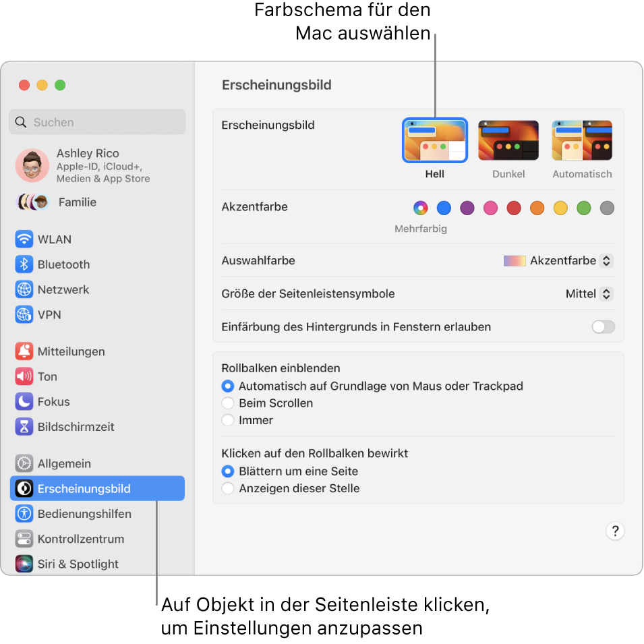The image size is (644, 644).
Task: Pick the green accent color swatch
Action: (583, 208)
